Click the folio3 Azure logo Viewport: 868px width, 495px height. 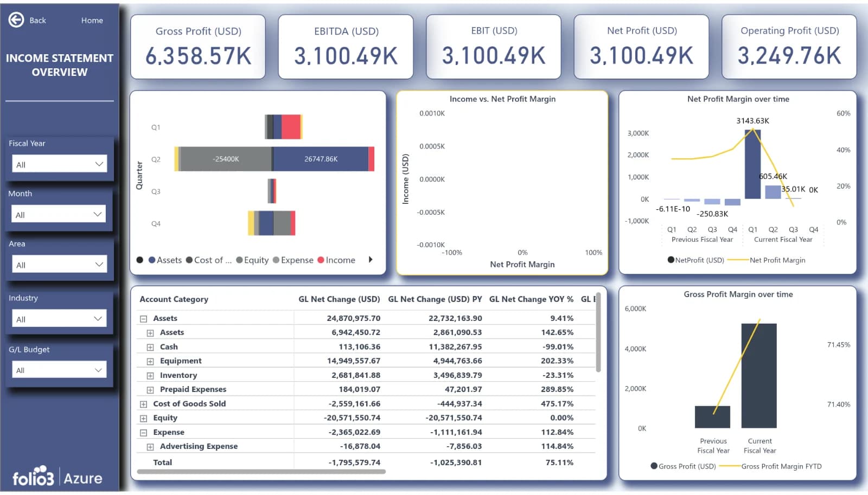(58, 477)
